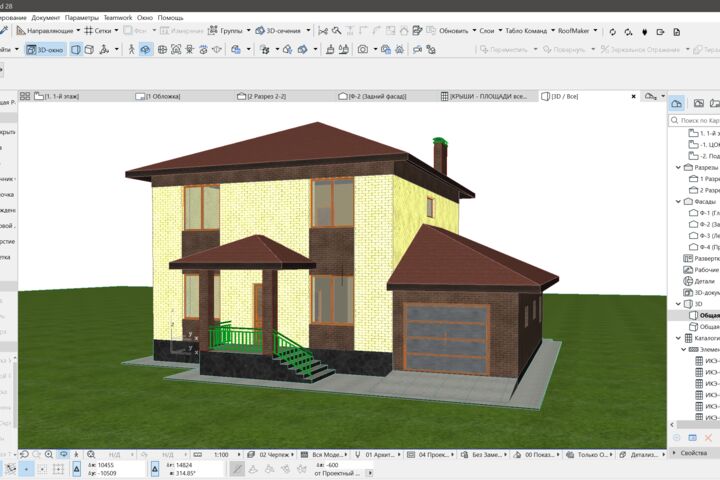Click the tab overview grid icon

[25, 96]
